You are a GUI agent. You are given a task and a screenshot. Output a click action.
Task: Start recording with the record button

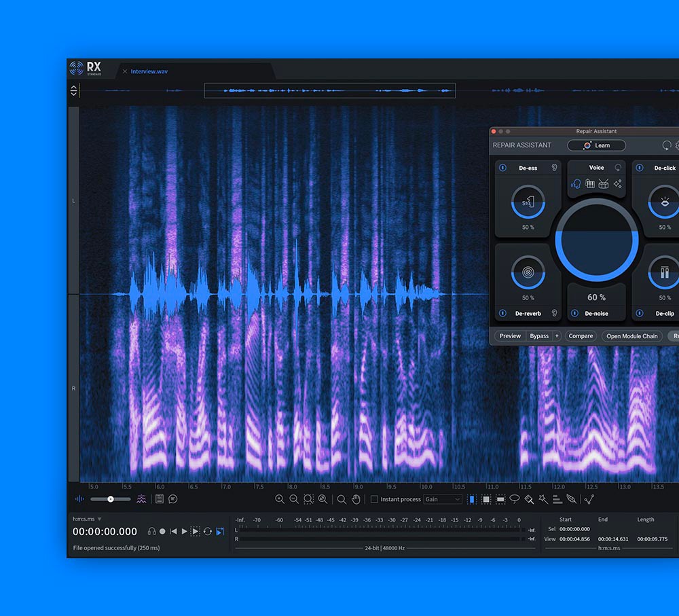tap(162, 531)
